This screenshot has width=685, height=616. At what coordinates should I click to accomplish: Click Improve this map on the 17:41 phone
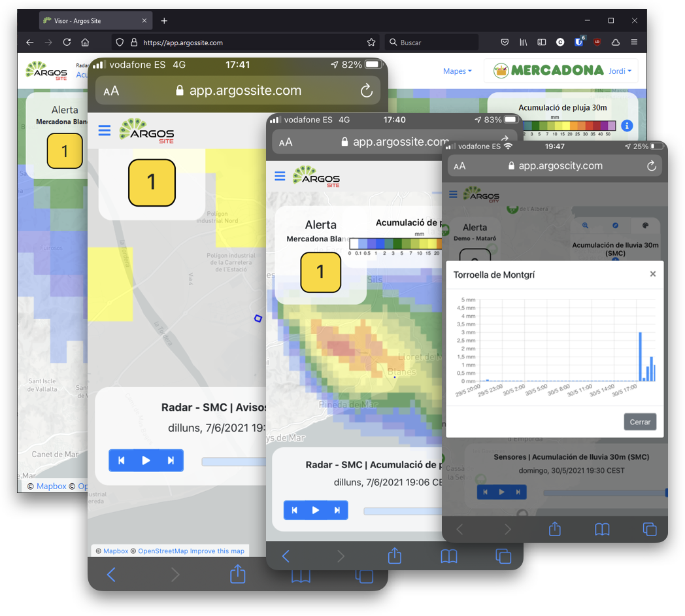pos(217,551)
